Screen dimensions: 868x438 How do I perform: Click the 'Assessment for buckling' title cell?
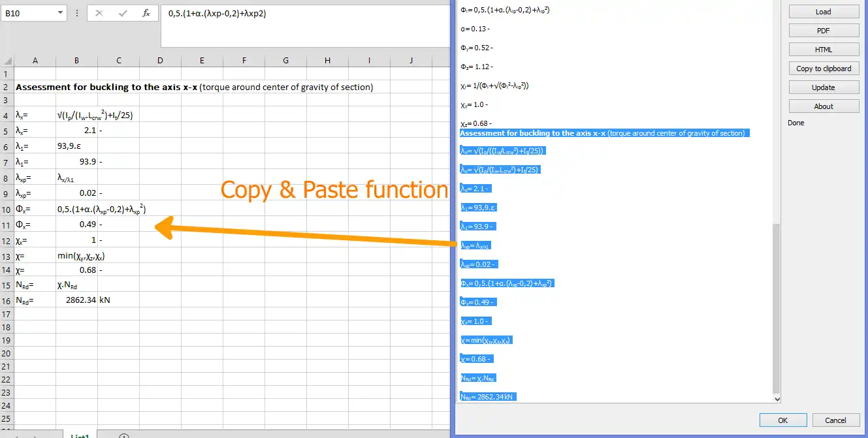point(195,87)
